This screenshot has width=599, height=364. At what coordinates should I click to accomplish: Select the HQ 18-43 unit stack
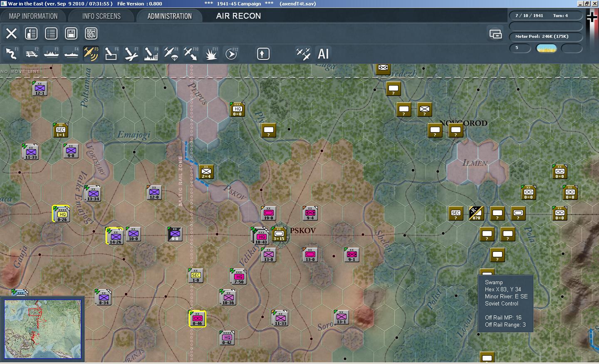[260, 236]
